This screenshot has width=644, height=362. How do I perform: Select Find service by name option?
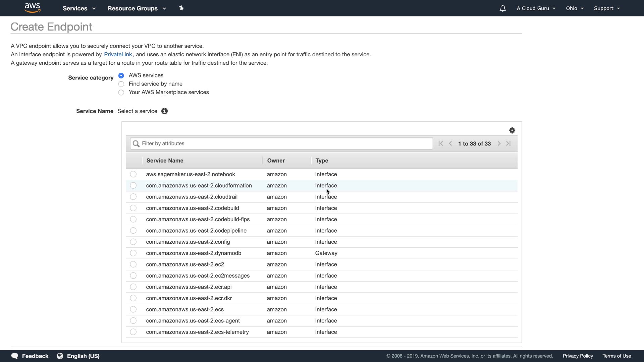pos(121,84)
